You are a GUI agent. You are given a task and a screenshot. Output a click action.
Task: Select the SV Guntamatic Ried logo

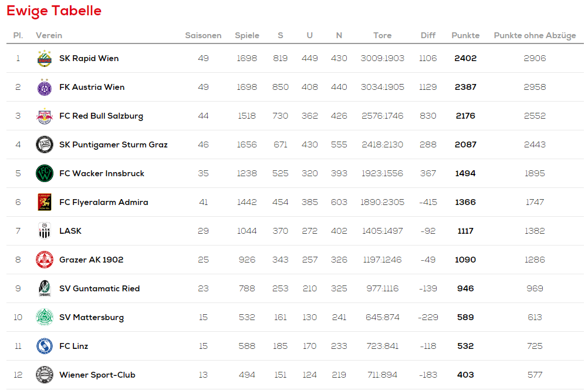coord(44,288)
